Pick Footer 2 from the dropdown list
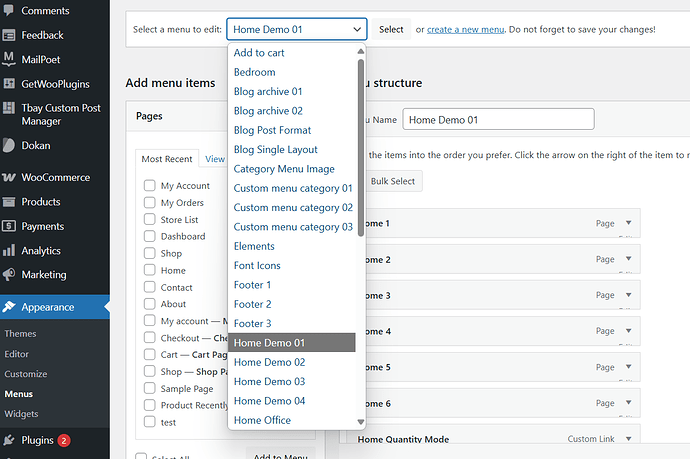The height and width of the screenshot is (459, 690). pyautogui.click(x=292, y=305)
